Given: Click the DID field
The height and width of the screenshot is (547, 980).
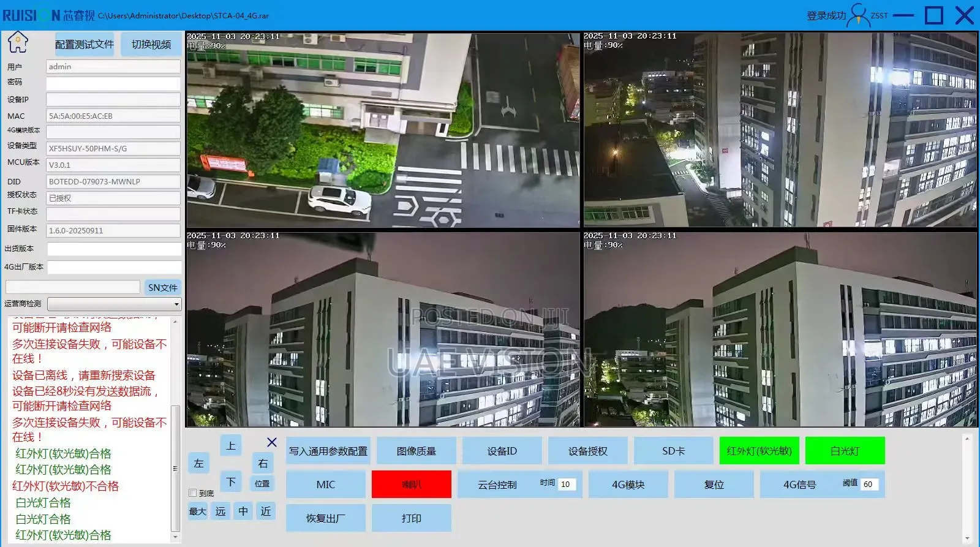Looking at the screenshot, I should coord(113,181).
